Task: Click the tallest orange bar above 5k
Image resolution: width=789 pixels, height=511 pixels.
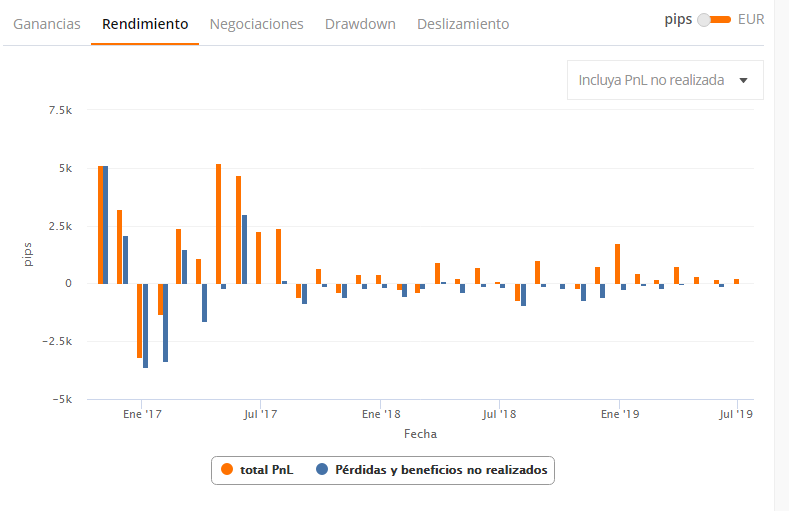Action: [218, 224]
